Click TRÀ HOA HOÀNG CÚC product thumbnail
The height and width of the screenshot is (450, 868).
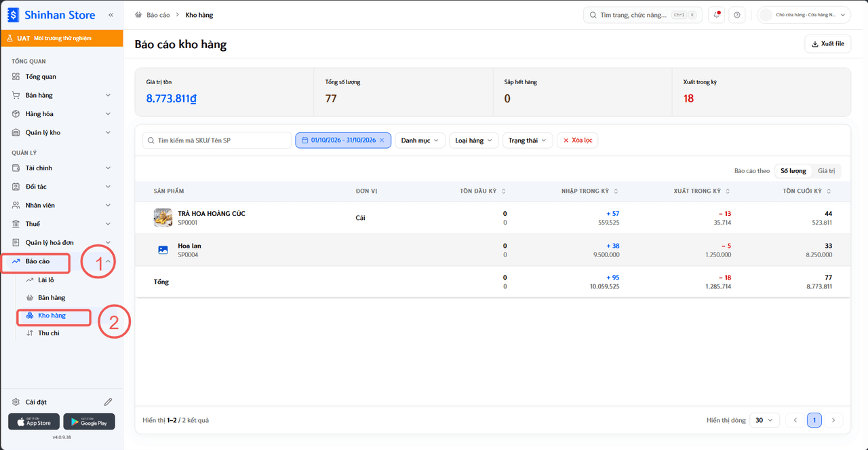pyautogui.click(x=163, y=217)
